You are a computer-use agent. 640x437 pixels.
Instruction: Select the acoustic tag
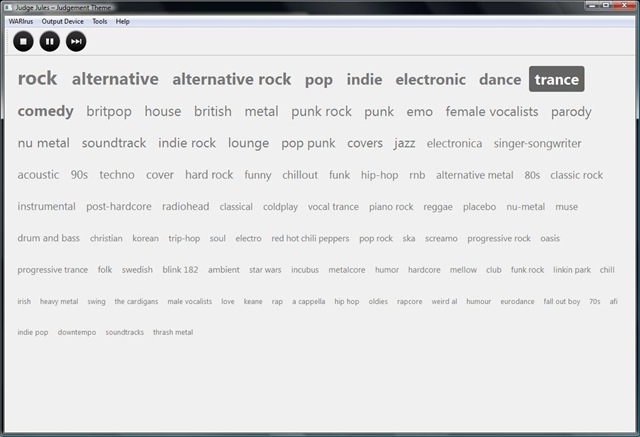pyautogui.click(x=38, y=175)
